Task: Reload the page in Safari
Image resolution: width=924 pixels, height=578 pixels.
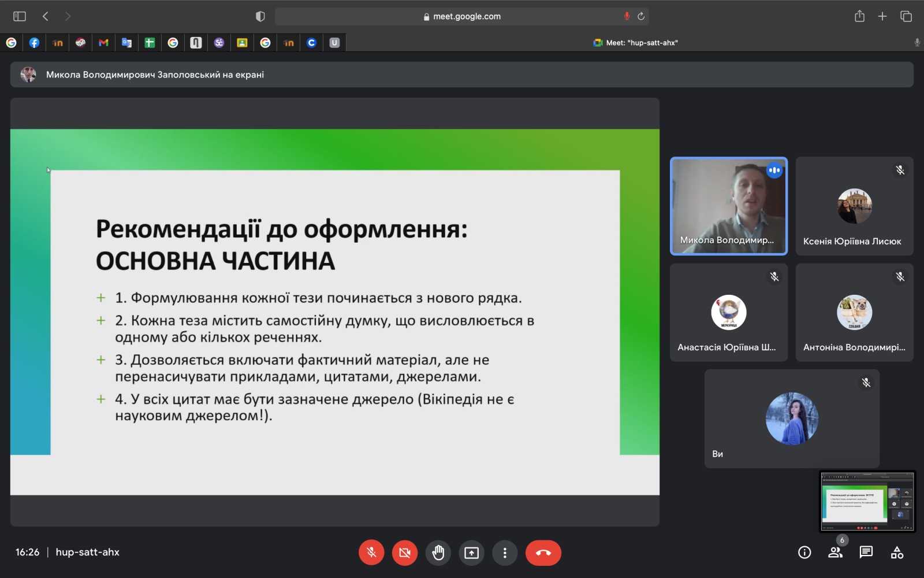Action: (x=641, y=16)
